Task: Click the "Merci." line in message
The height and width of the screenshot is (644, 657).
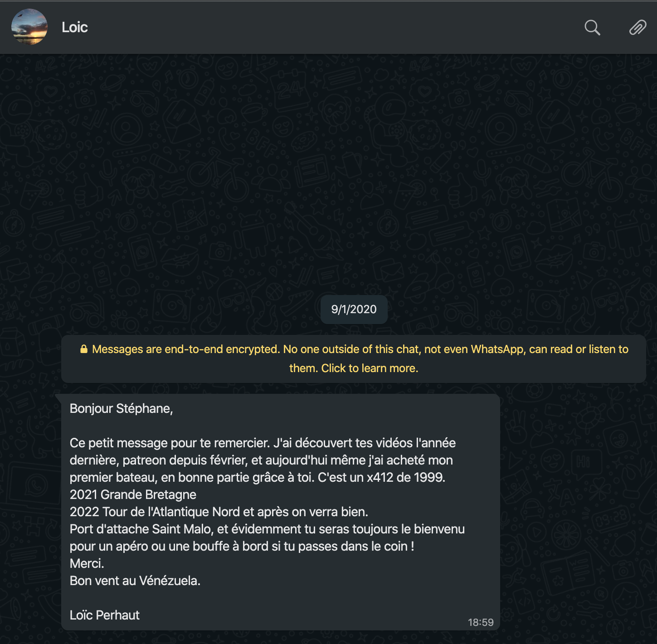Action: click(87, 563)
